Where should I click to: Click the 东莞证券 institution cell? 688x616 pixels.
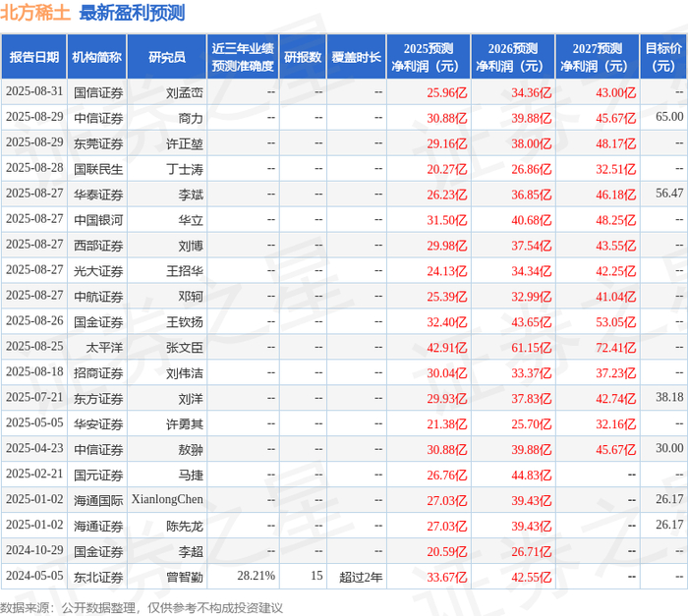tap(98, 143)
